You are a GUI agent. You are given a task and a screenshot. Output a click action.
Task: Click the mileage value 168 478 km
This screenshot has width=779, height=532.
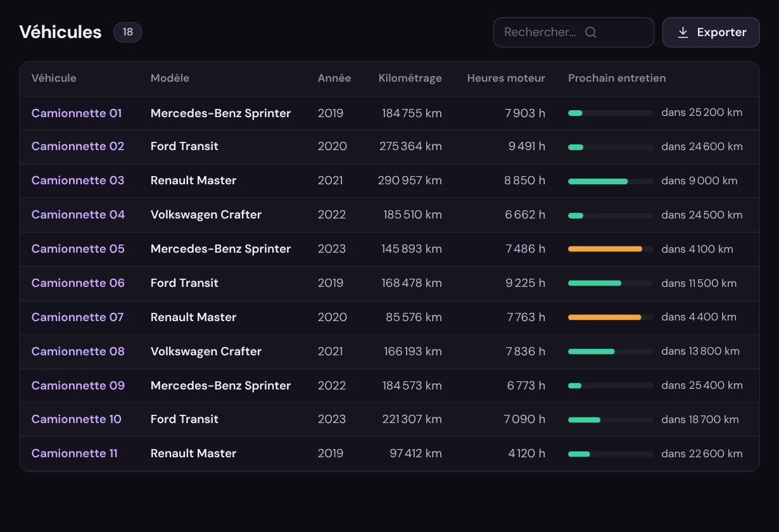412,283
